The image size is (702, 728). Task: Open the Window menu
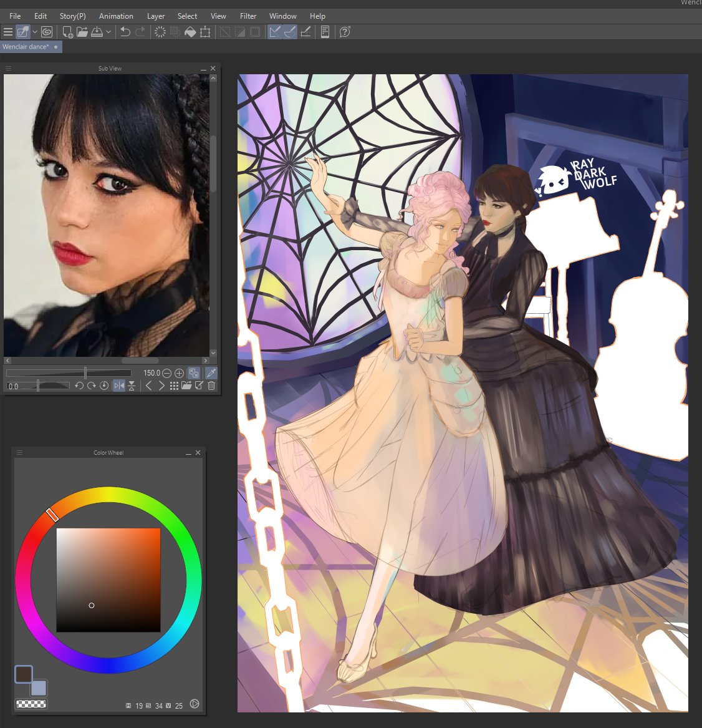click(283, 16)
